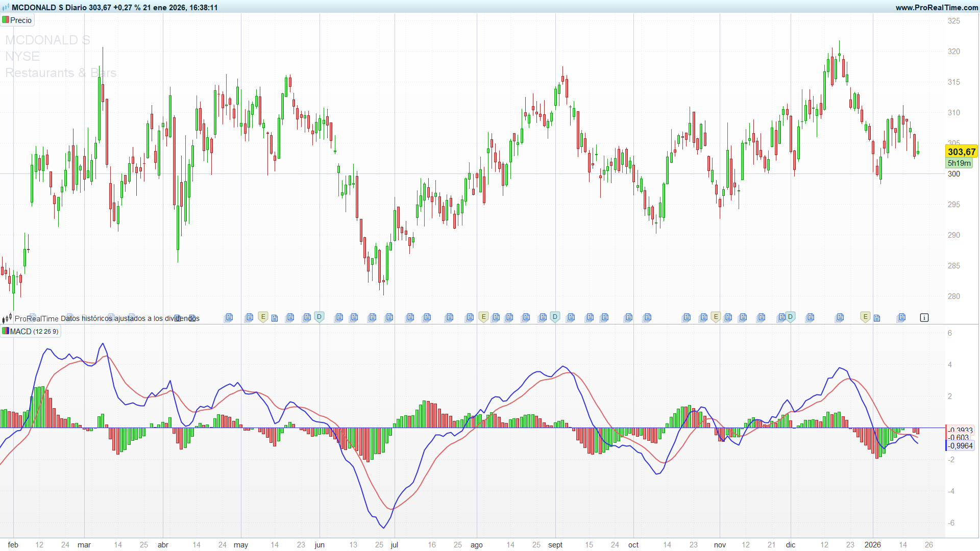Open the August earnings E marker

coord(483,317)
